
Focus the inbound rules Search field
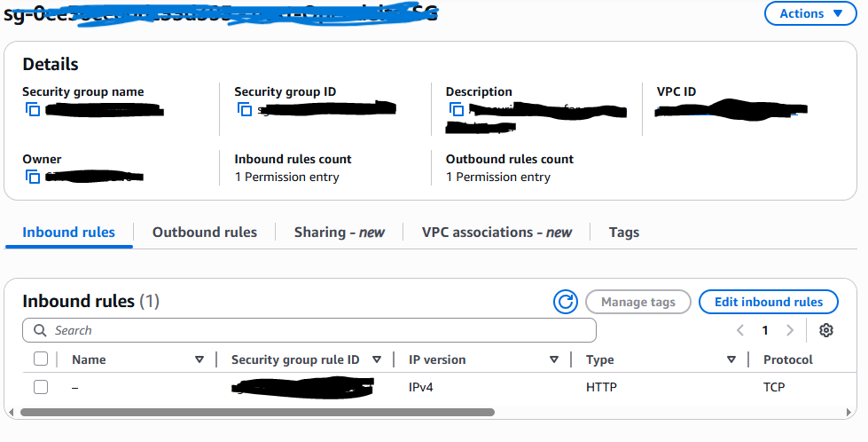(310, 330)
